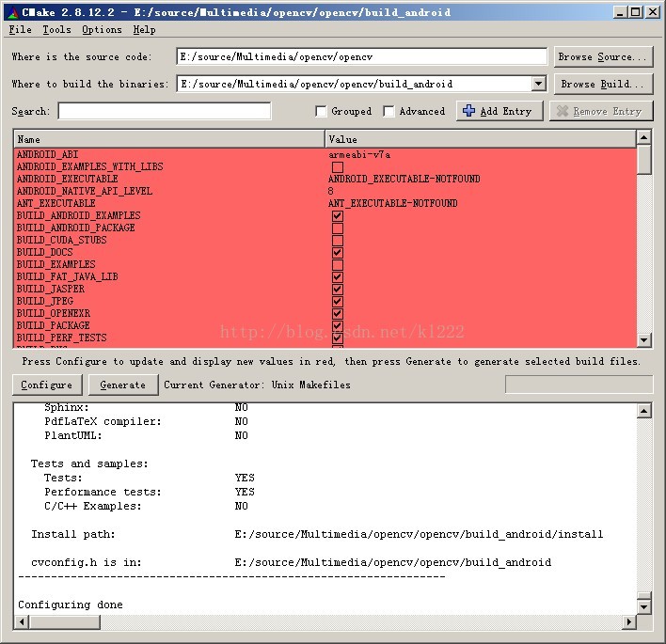Image resolution: width=666 pixels, height=644 pixels.
Task: Click left arrow of output horizontal scrollbar
Action: [x=22, y=622]
